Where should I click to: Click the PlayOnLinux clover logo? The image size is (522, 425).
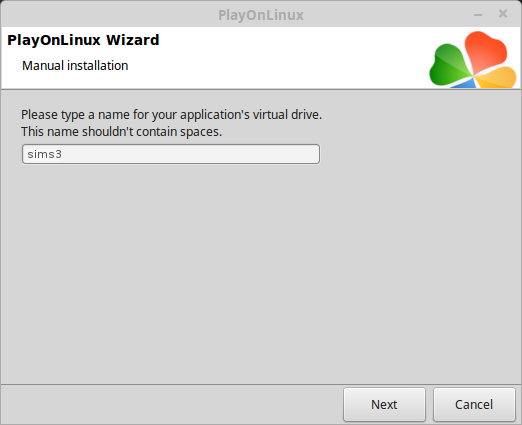473,60
